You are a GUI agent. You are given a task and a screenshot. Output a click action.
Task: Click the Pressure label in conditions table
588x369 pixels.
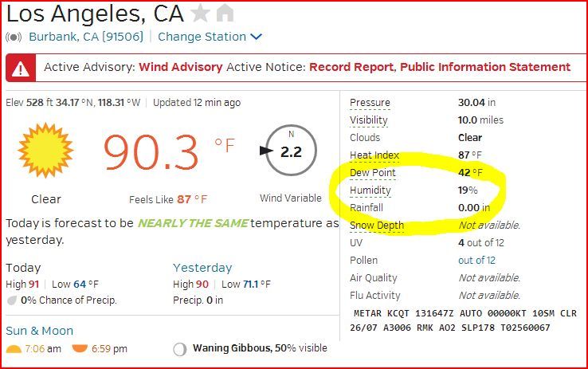pyautogui.click(x=370, y=103)
